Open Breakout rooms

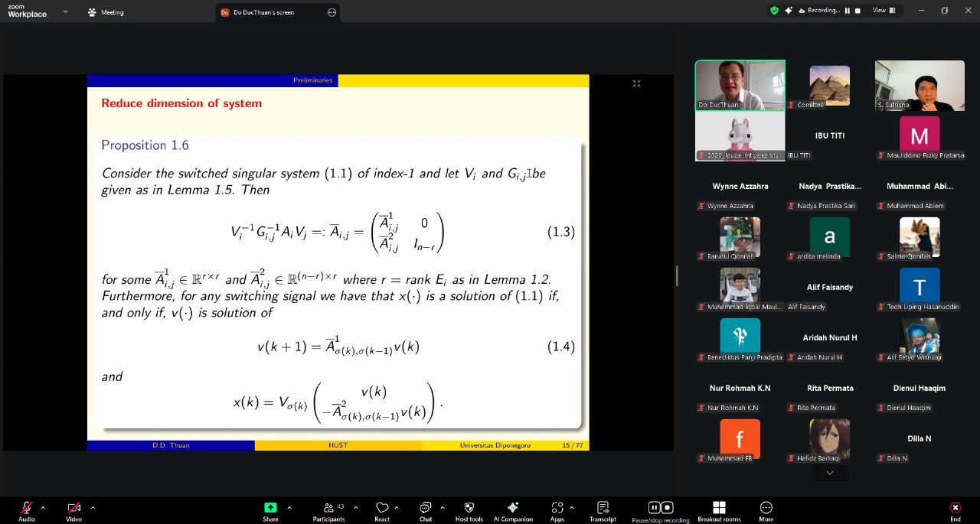click(x=719, y=508)
